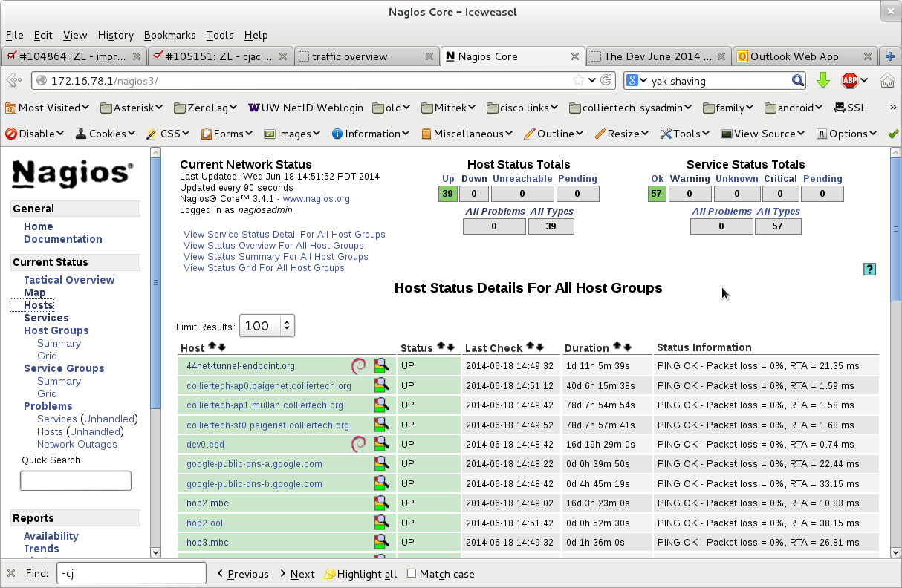This screenshot has height=588, width=902.
Task: Sort Host column ascending with up arrow
Action: (212, 347)
